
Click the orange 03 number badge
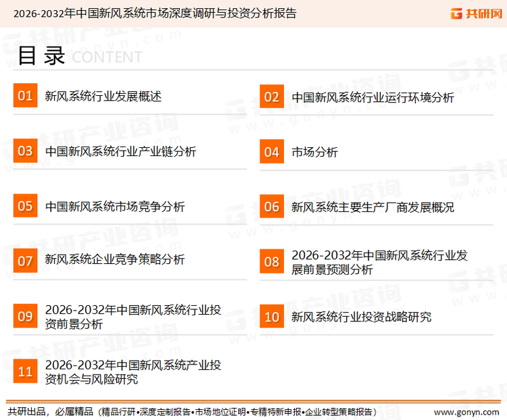(x=25, y=151)
